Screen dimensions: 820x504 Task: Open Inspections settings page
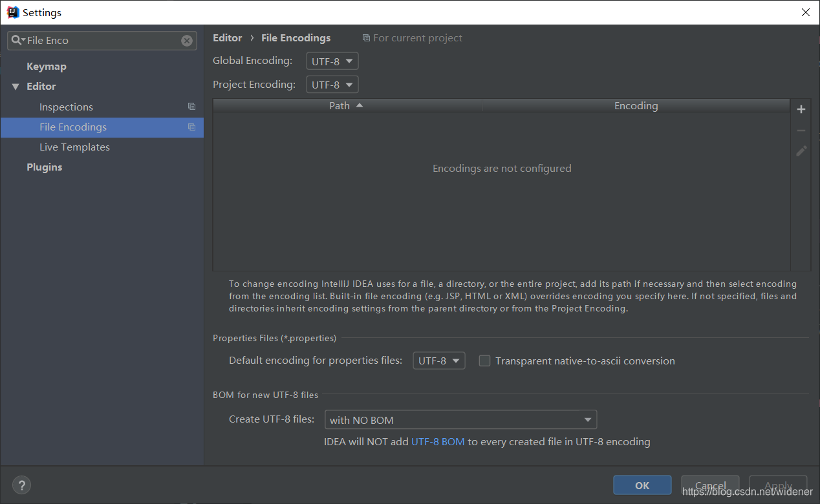coord(66,107)
